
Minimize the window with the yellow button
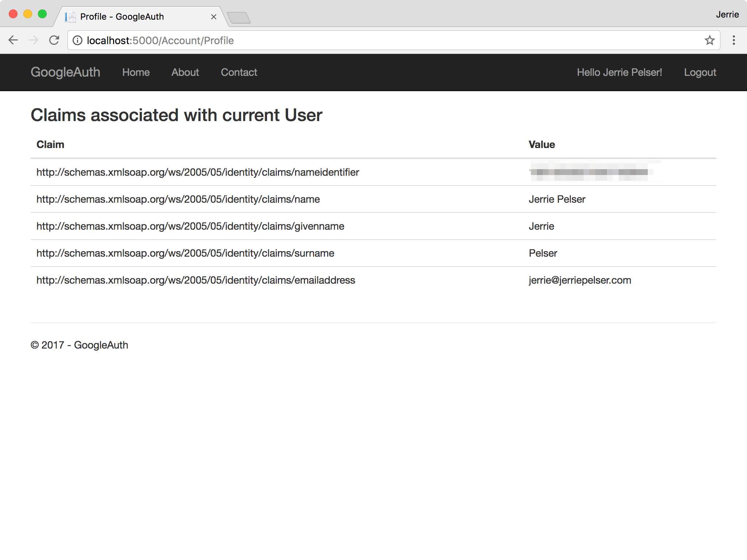pos(28,14)
